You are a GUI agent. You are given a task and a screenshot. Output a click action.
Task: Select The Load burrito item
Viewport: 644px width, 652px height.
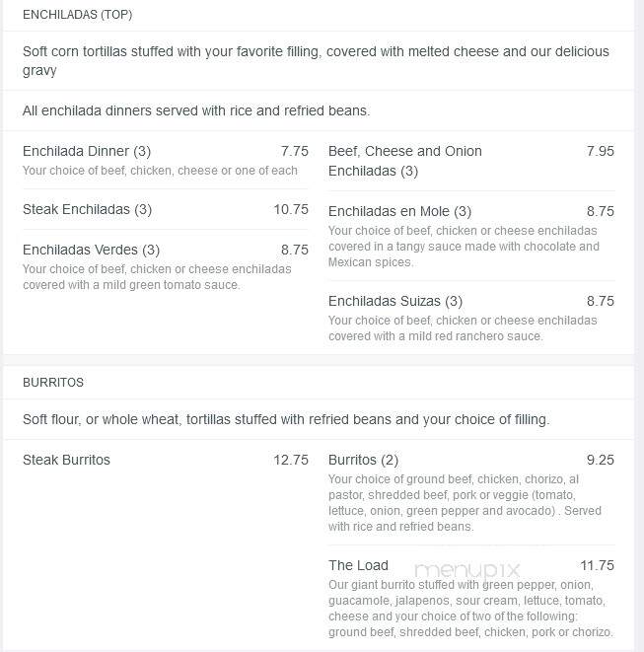[x=358, y=565]
